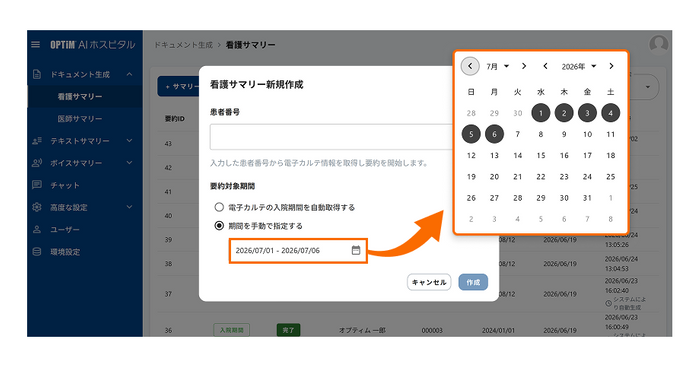This screenshot has height=368, width=700.
Task: Expand the ボイスサマリー section chevron
Action: [x=129, y=163]
